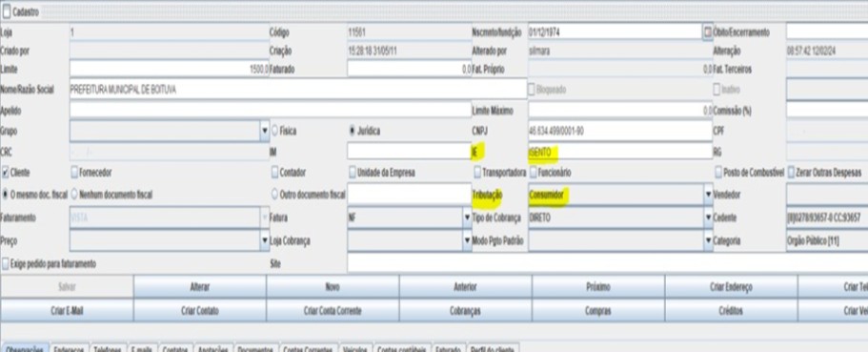Open the Créditos button
The width and height of the screenshot is (868, 352).
tap(731, 310)
